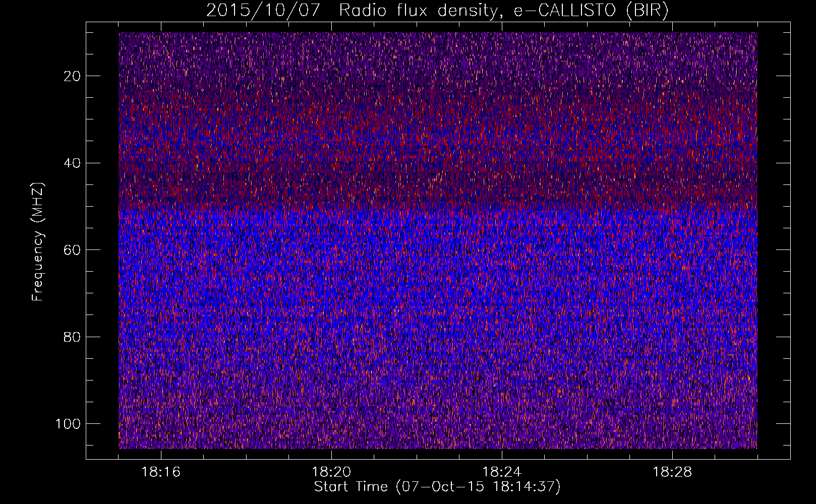This screenshot has width=816, height=504.
Task: Click the 18:24 time tick label
Action: pos(502,472)
